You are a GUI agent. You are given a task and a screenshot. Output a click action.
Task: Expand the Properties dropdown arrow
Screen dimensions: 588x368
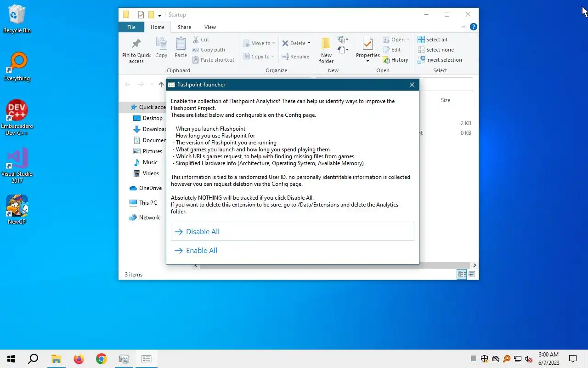[x=367, y=61]
